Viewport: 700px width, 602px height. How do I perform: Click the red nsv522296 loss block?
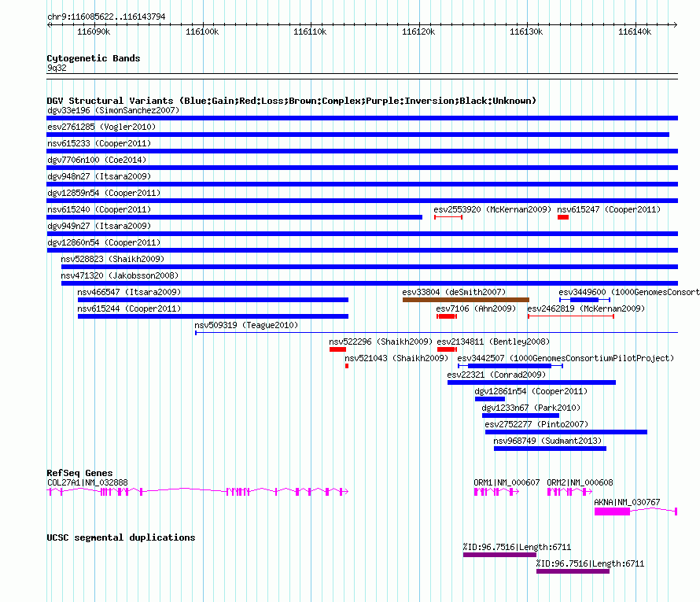point(337,349)
